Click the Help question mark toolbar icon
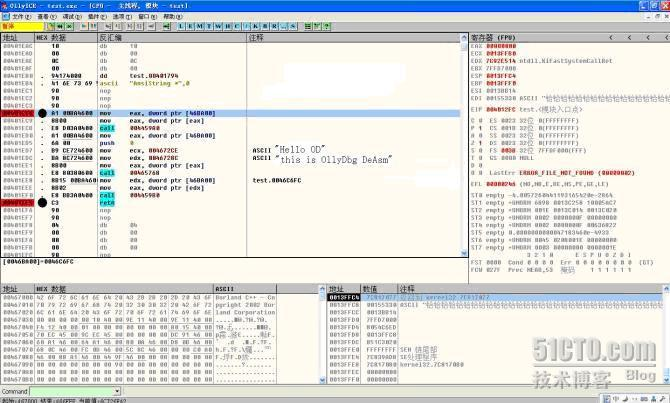The height and width of the screenshot is (403, 670). pos(326,26)
